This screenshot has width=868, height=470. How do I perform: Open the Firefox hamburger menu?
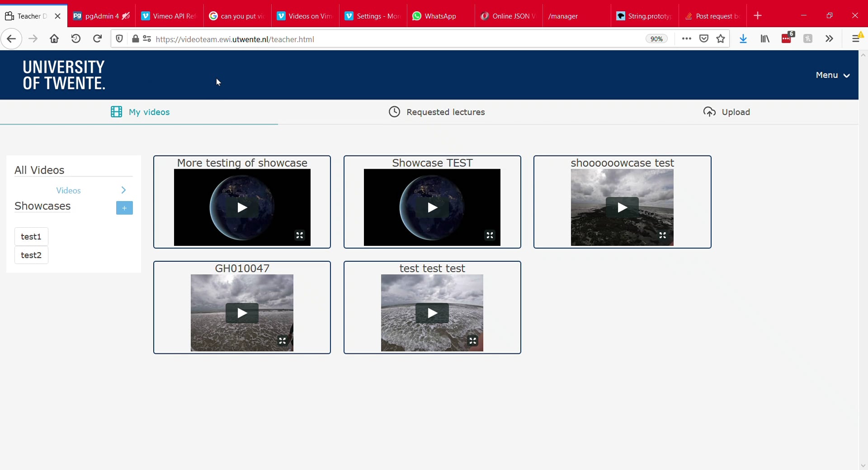[x=856, y=39]
